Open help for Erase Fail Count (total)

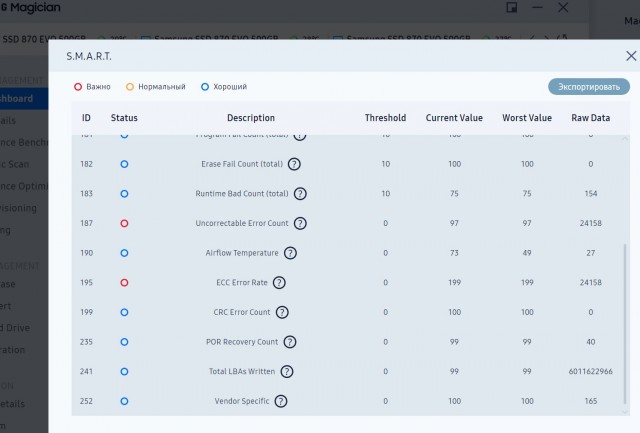(294, 164)
